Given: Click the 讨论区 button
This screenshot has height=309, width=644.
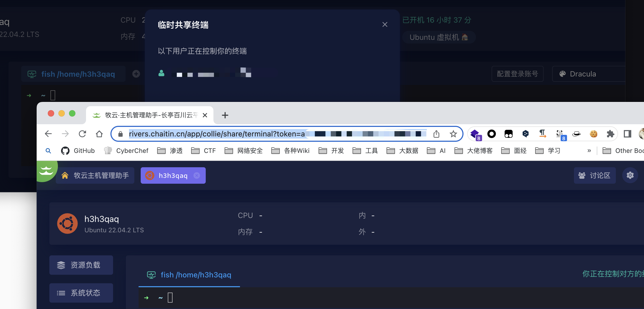Looking at the screenshot, I should point(595,175).
